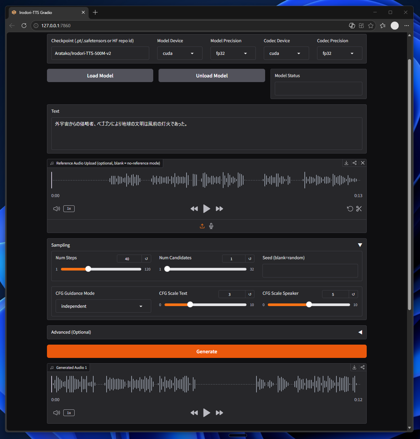Click the undo reset icon on reference audio
Screen dimensions: 420x439
tap(350, 209)
